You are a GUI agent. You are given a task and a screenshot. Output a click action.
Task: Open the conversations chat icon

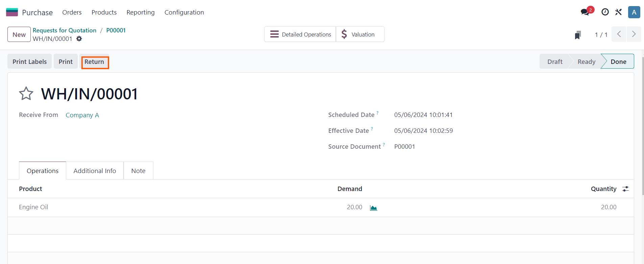pyautogui.click(x=585, y=12)
